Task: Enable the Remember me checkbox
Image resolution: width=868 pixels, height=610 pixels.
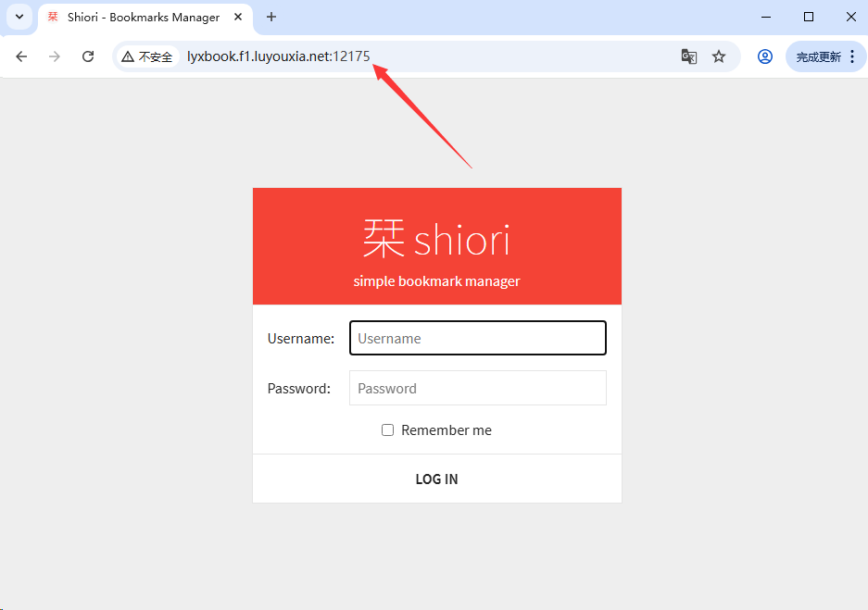Action: point(387,429)
